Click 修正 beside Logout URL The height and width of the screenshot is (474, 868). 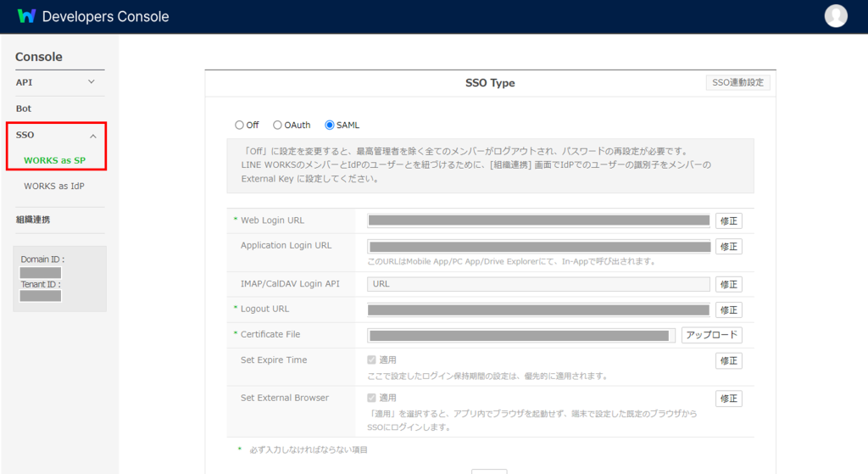click(728, 310)
